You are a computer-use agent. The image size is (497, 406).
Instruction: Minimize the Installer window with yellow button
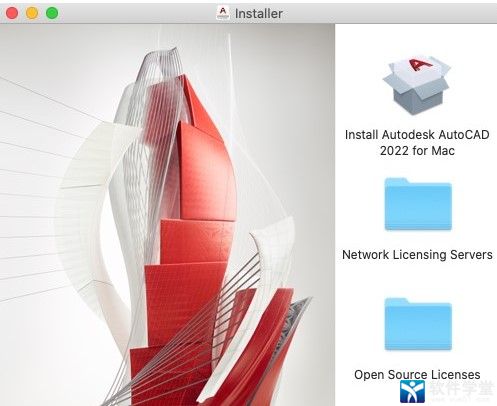point(32,13)
